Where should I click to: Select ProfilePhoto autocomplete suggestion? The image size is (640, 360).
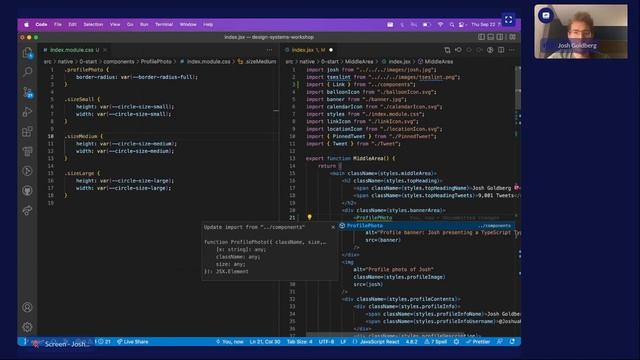pos(426,225)
